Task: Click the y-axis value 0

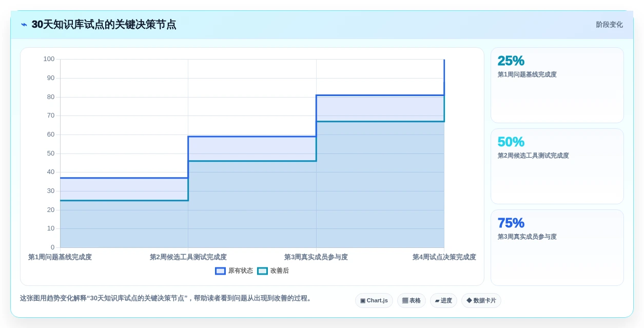Action: [52, 247]
